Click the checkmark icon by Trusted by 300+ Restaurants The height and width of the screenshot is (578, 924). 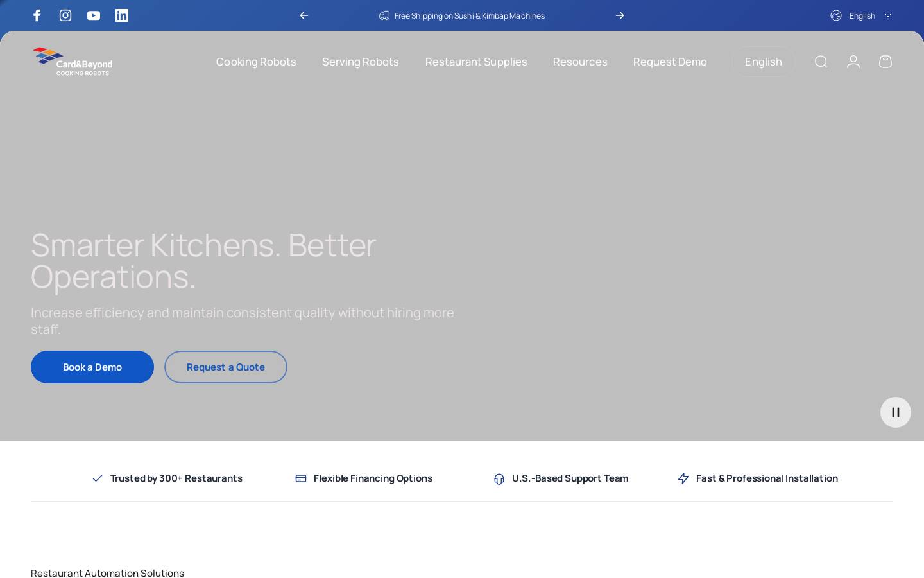(98, 478)
